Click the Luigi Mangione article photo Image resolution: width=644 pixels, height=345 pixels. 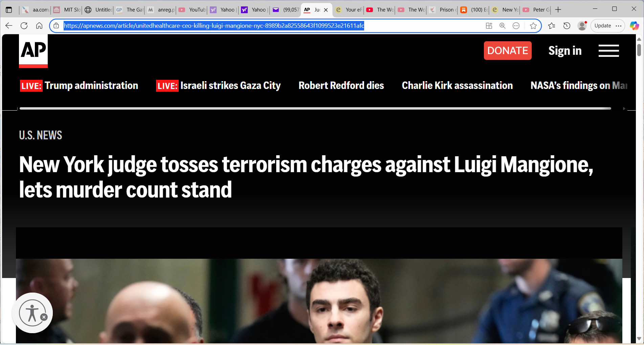(x=319, y=301)
